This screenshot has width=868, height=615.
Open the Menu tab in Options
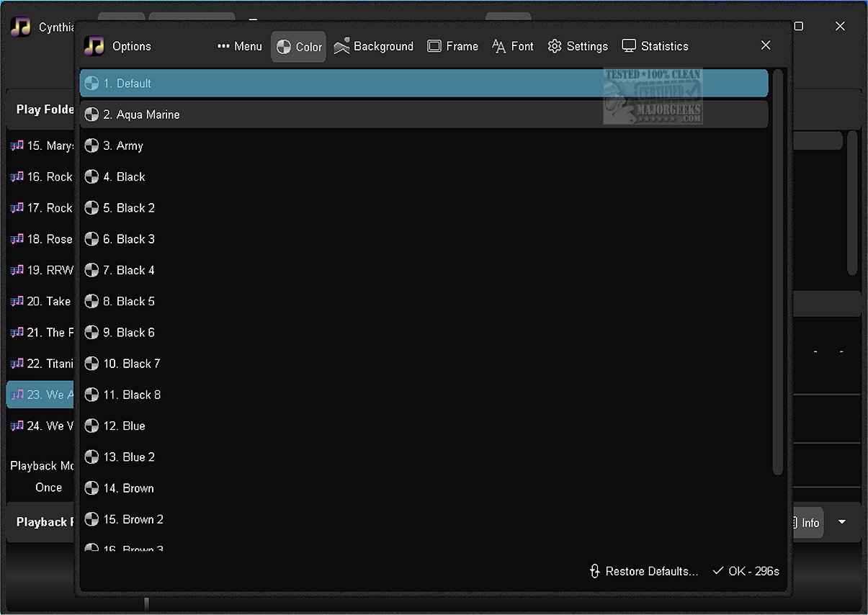[x=240, y=46]
